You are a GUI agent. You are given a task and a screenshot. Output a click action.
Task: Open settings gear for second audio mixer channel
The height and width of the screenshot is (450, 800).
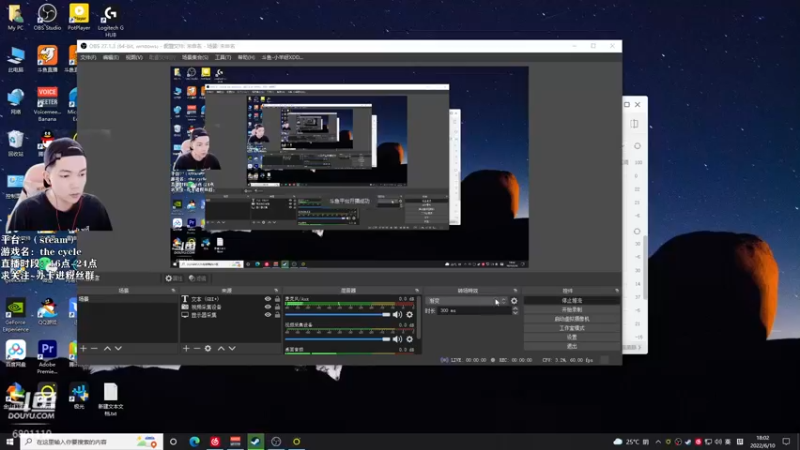click(409, 339)
